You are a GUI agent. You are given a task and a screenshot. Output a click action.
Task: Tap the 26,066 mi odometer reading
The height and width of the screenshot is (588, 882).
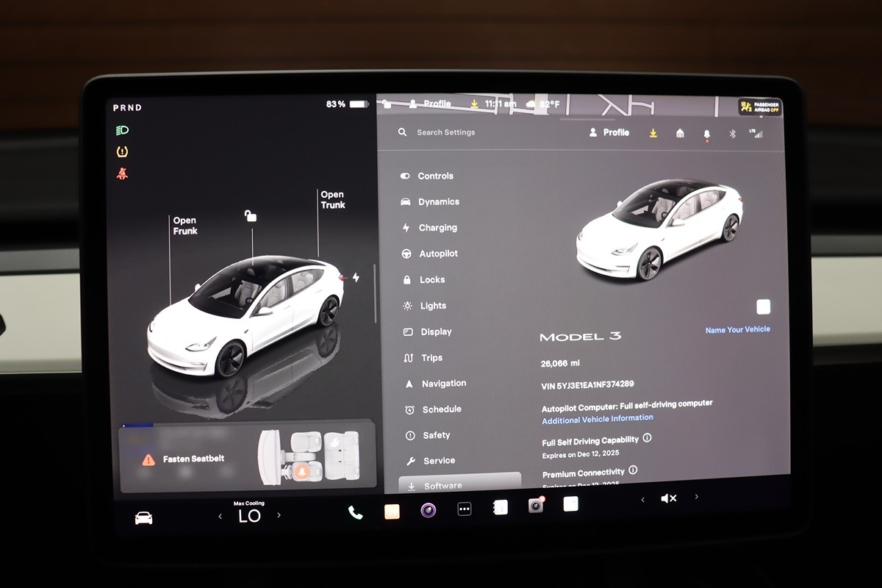click(560, 364)
